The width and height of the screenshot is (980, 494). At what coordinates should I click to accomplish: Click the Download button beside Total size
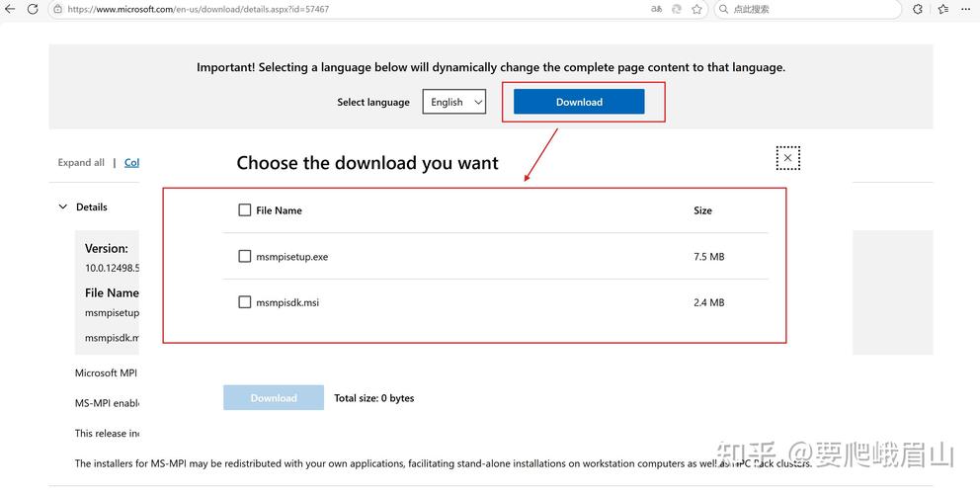click(x=274, y=398)
